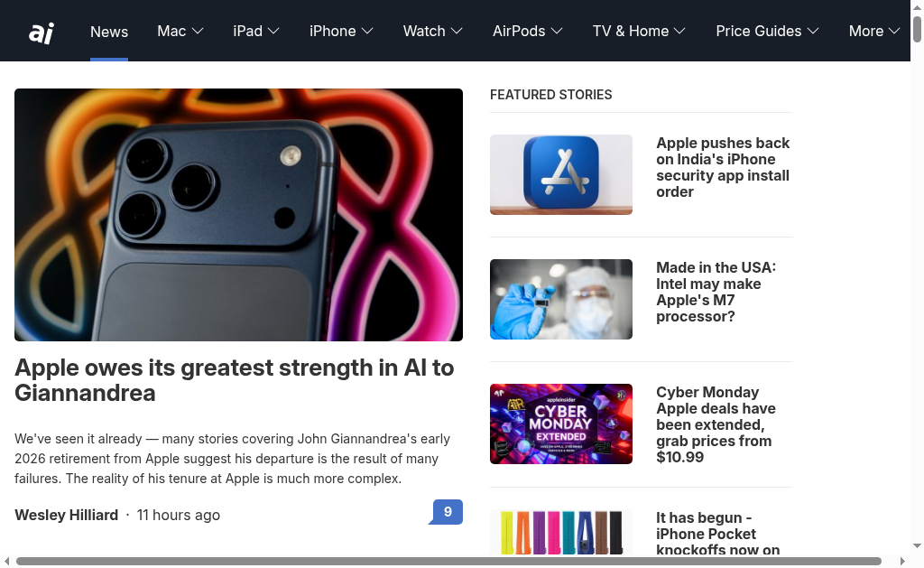Viewport: 924px width, 568px height.
Task: Open the Intel chip story thumbnail
Action: (x=561, y=299)
